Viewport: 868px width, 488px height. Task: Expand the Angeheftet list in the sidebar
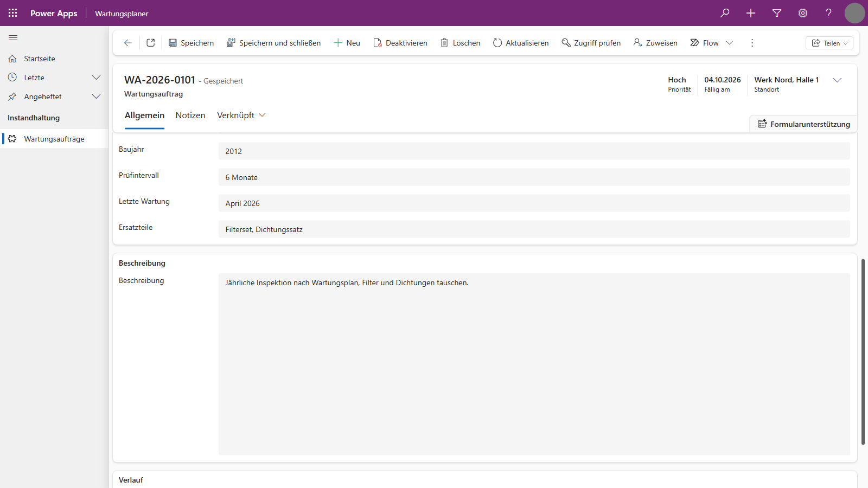(x=97, y=97)
